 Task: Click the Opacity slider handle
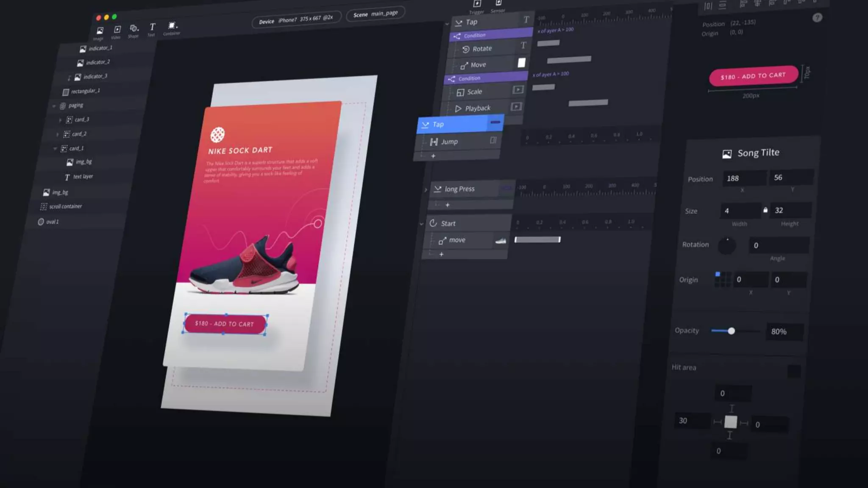click(x=731, y=331)
